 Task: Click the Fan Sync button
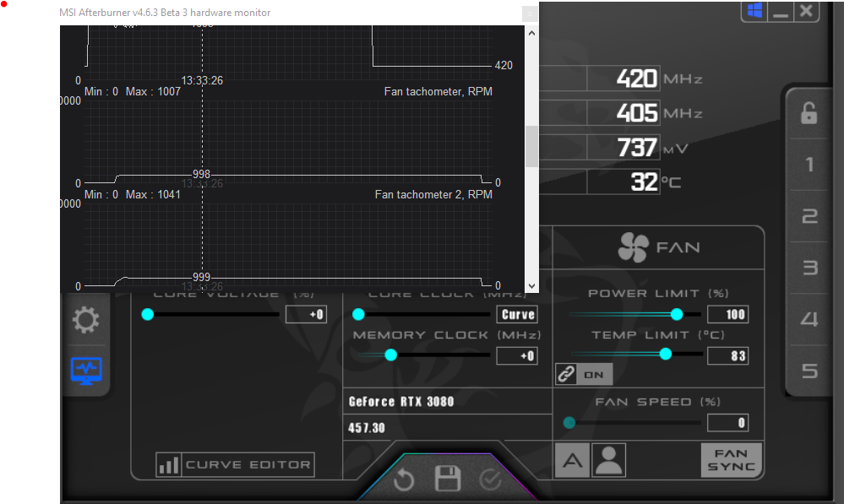pyautogui.click(x=732, y=460)
